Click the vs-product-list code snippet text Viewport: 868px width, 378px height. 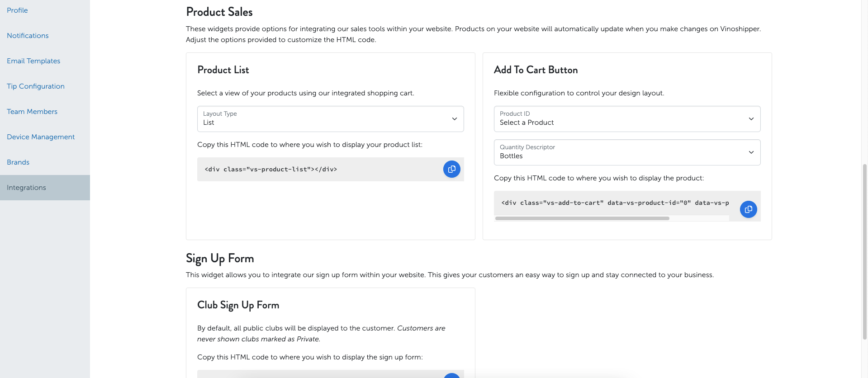(x=271, y=170)
